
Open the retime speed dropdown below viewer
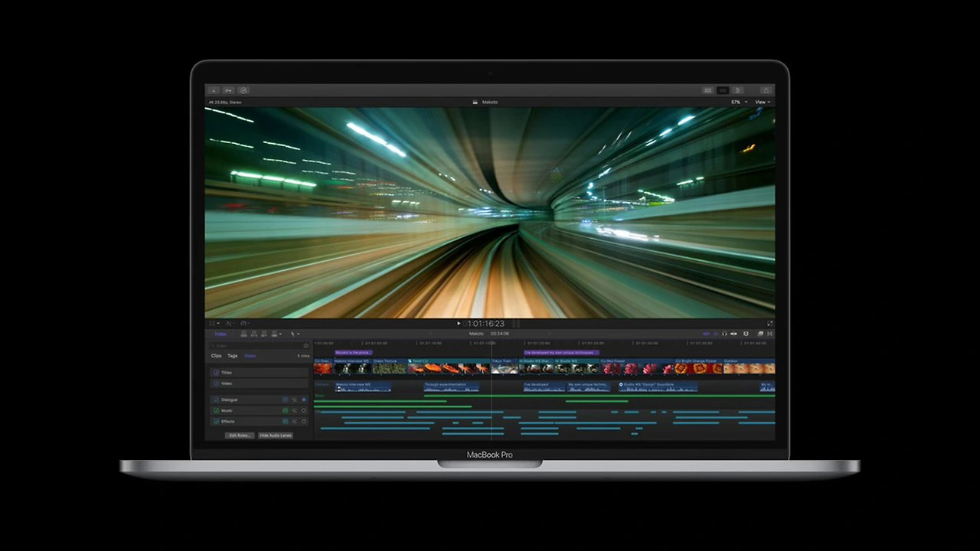point(245,324)
